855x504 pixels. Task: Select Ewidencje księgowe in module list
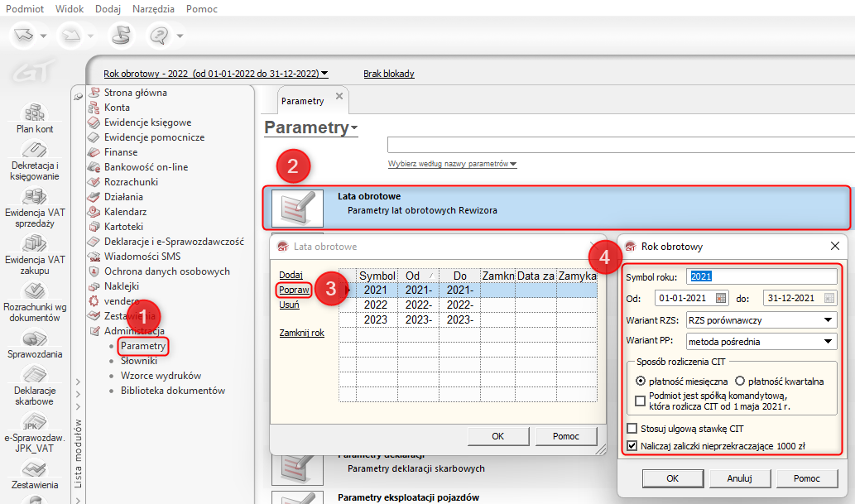click(147, 122)
